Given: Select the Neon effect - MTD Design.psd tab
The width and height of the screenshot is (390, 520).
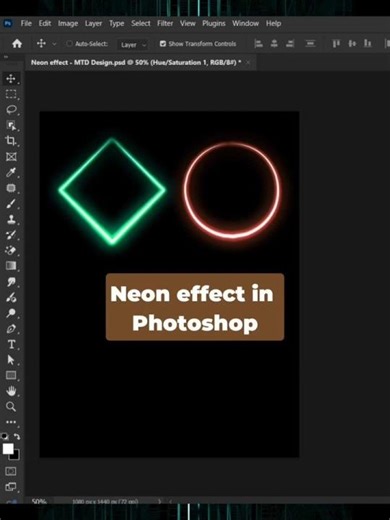Looking at the screenshot, I should [136, 62].
